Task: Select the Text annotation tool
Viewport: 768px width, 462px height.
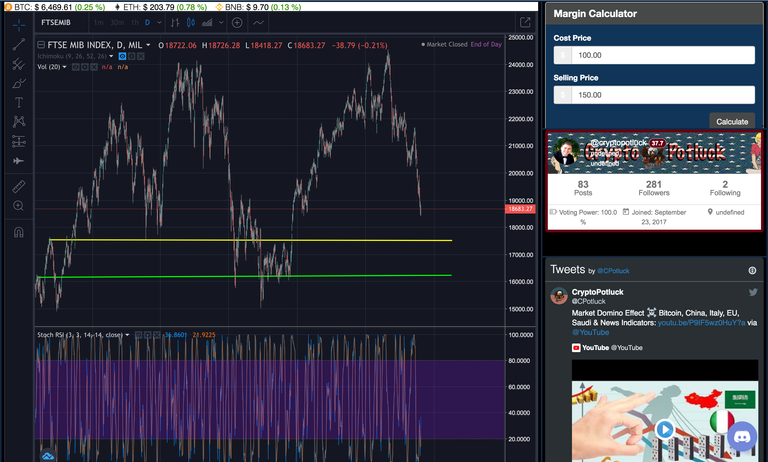Action: (18, 102)
